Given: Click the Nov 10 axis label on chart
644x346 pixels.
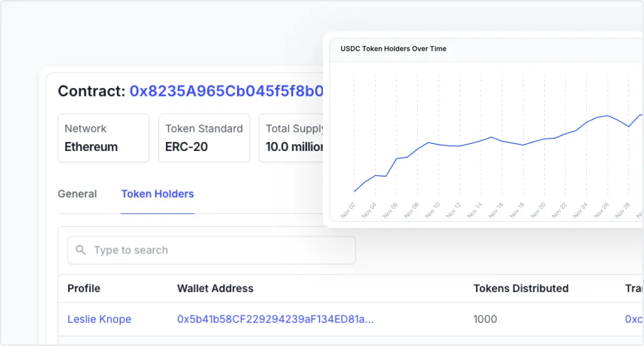Looking at the screenshot, I should pos(433,210).
